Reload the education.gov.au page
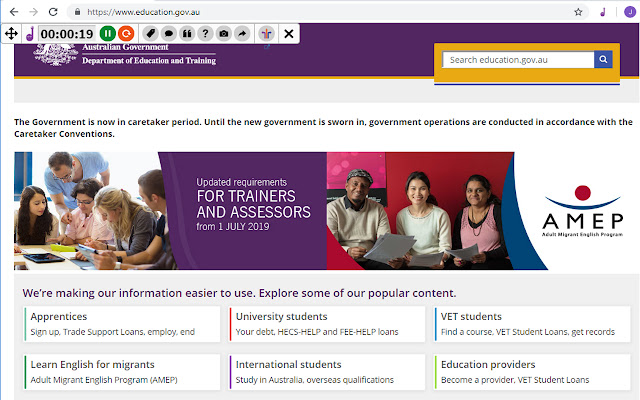Viewport: 640px width, 400px height. point(53,12)
